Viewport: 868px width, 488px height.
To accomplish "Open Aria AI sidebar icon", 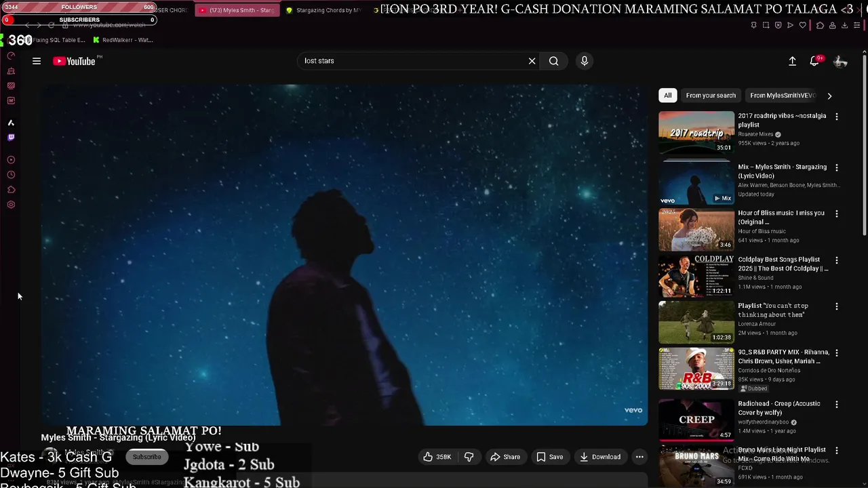I will (11, 123).
